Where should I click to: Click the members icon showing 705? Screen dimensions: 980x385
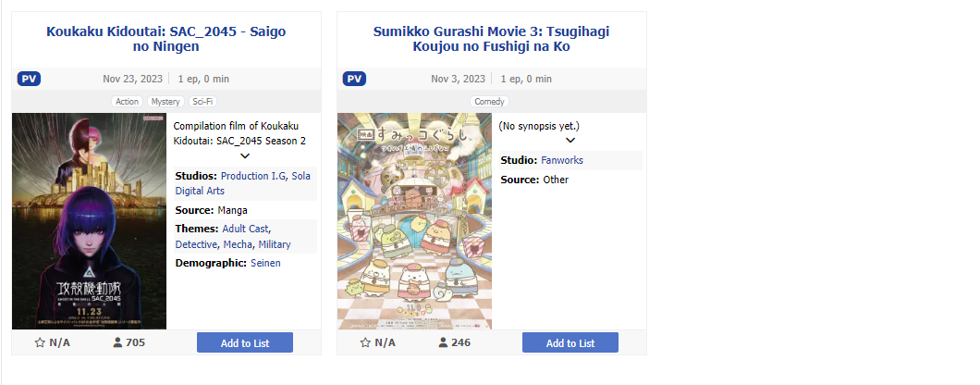[117, 342]
